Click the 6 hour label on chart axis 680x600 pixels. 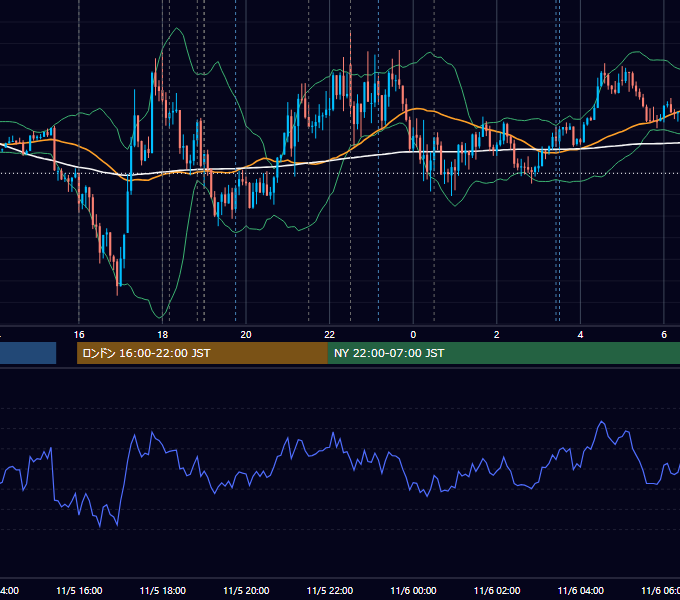(664, 335)
